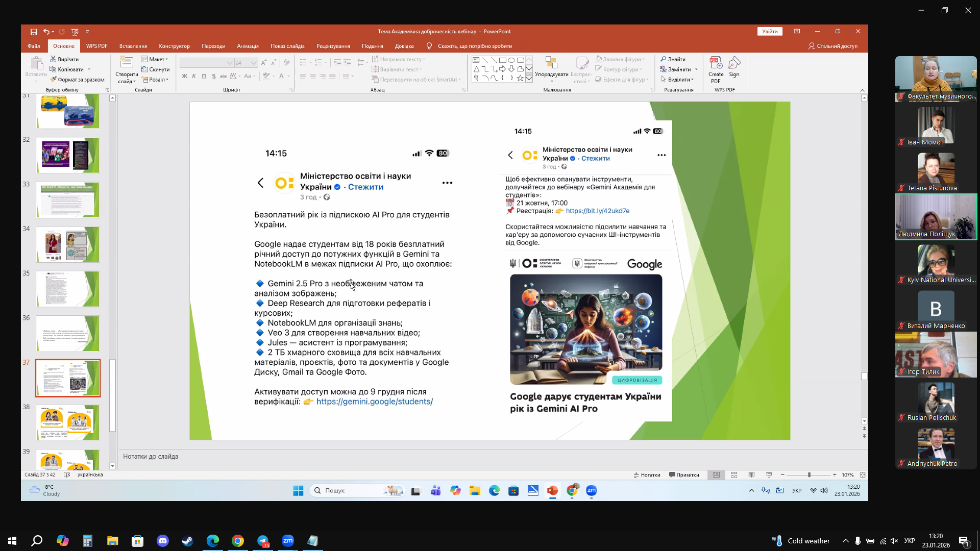Start slideshow from status bar icon

[x=769, y=475]
